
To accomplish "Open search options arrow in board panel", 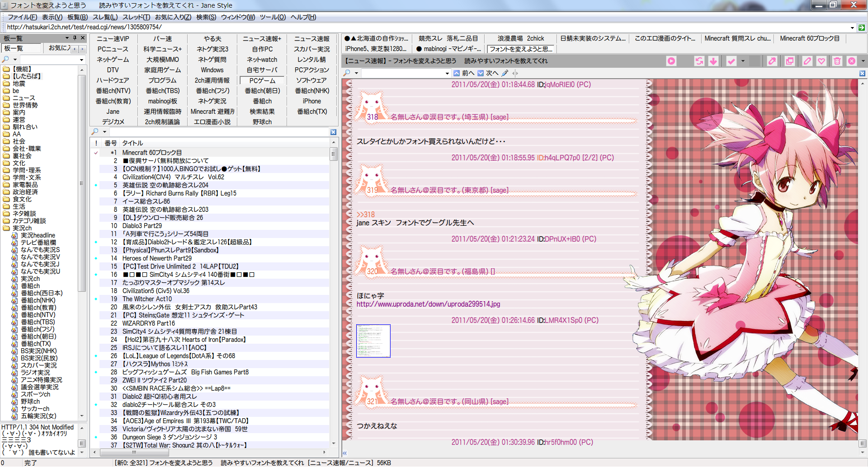I will pos(15,60).
